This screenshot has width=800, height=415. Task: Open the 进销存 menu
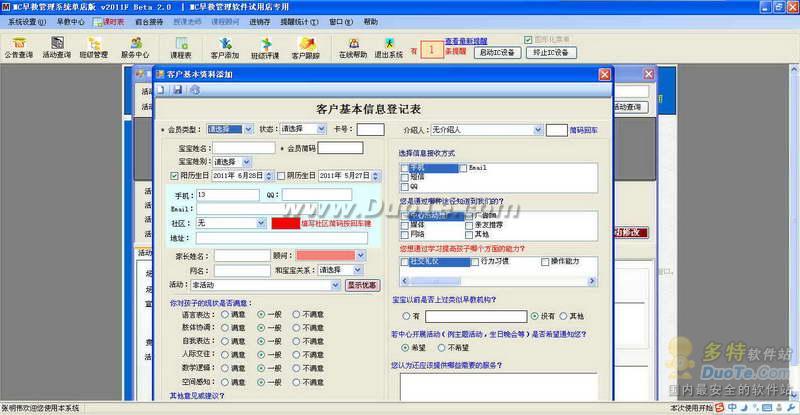point(260,22)
